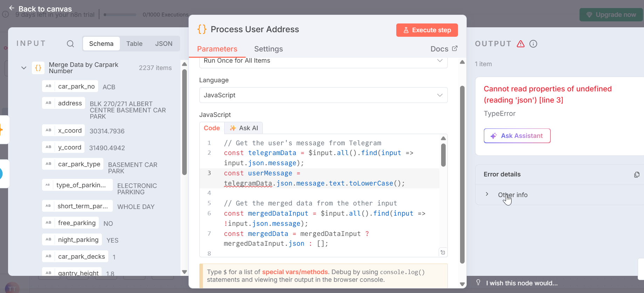This screenshot has width=644, height=293.
Task: Open the Language dropdown showing JavaScript
Action: 323,95
